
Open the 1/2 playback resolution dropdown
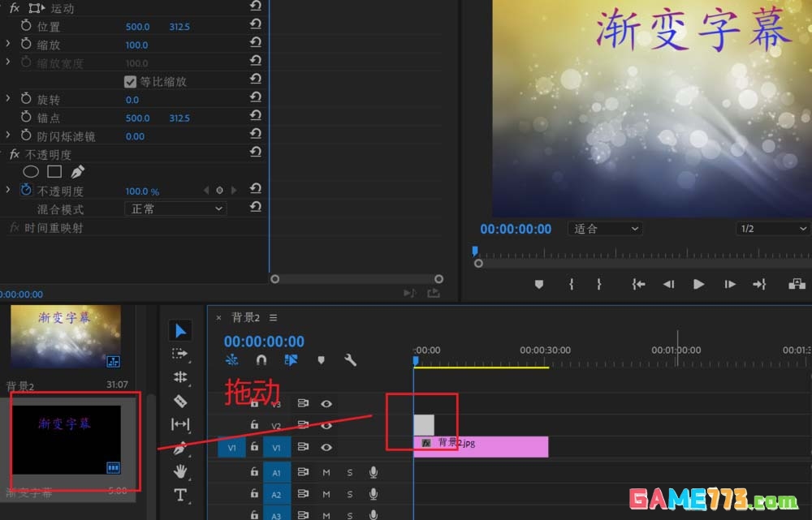tap(771, 228)
